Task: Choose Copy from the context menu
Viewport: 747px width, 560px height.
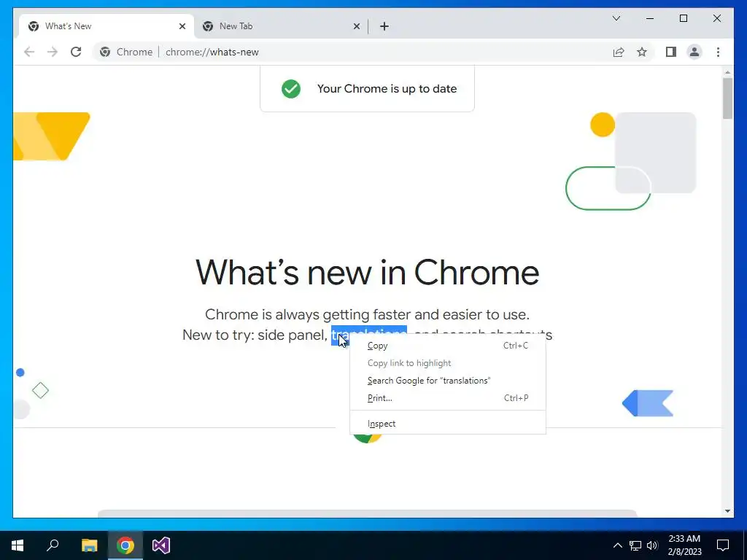Action: pos(448,346)
